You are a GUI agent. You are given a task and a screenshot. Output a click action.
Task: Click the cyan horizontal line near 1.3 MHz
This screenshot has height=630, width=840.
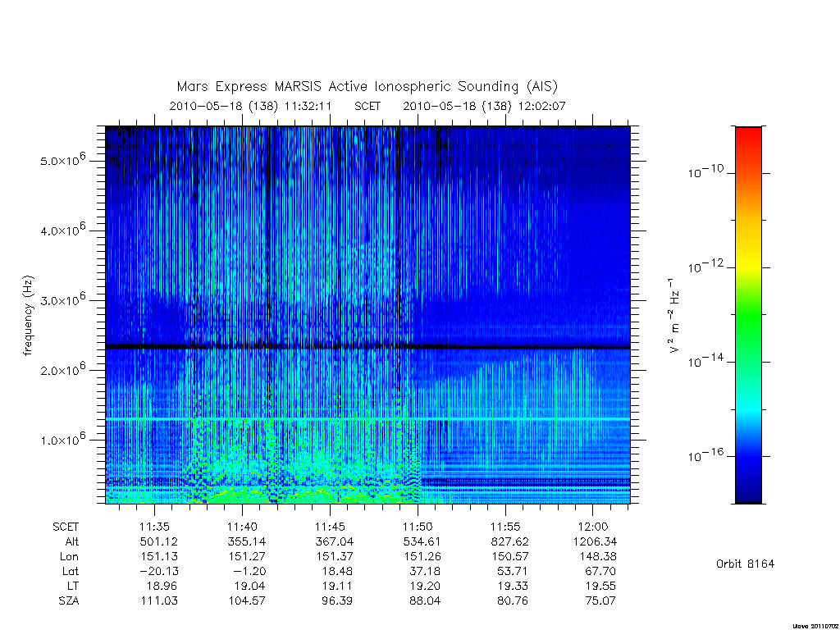(367, 418)
